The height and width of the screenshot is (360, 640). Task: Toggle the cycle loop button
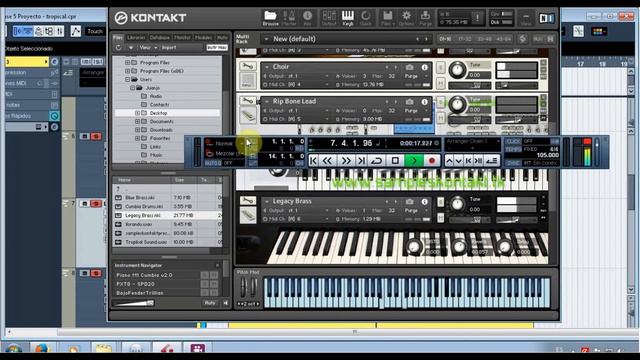tap(377, 161)
